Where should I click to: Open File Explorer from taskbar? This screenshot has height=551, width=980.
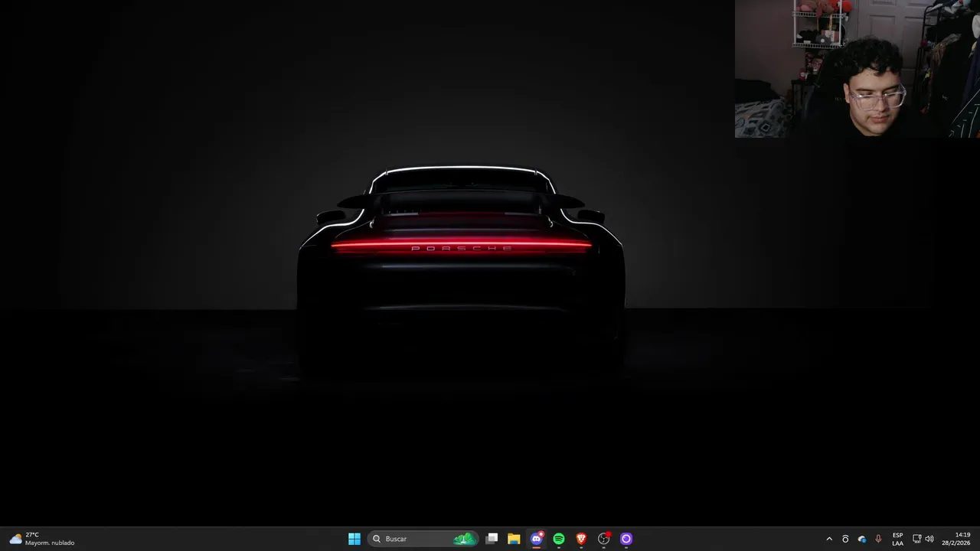click(x=514, y=539)
